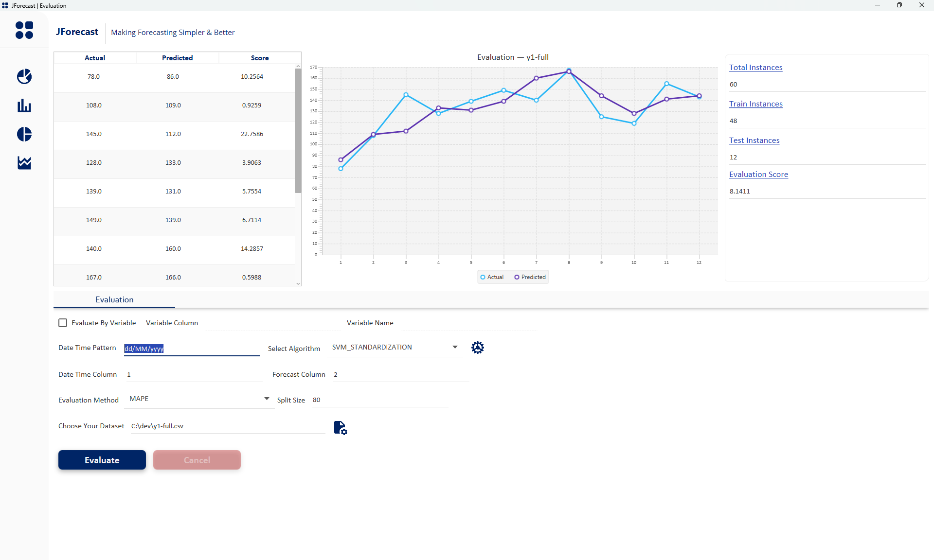Open algorithm configuration via gear icon
Screen dimensions: 934x560
[x=477, y=348]
